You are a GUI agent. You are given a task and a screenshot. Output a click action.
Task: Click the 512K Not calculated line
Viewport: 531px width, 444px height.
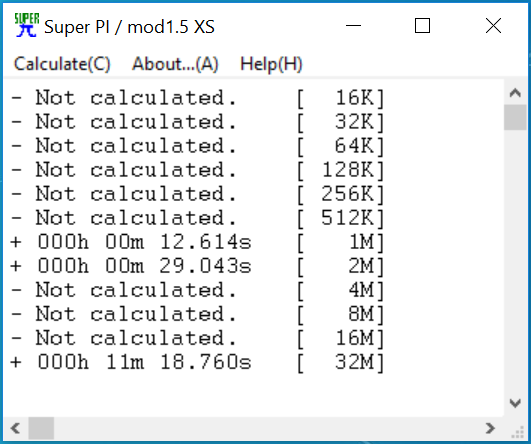(x=197, y=218)
